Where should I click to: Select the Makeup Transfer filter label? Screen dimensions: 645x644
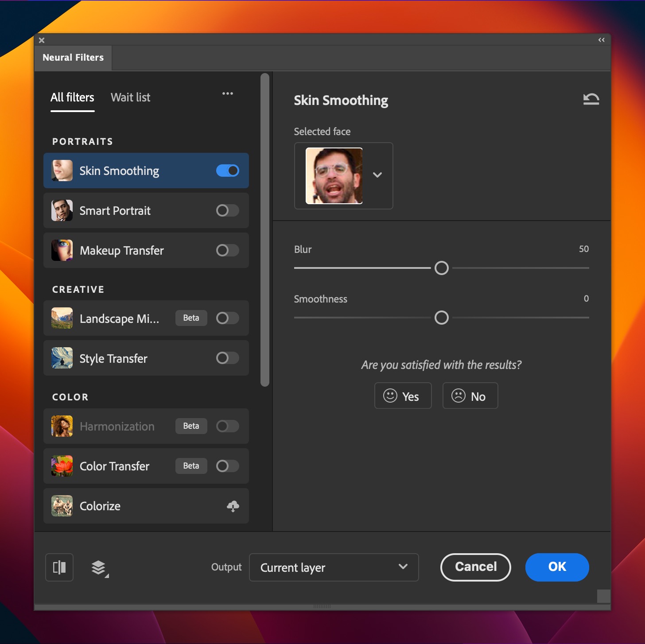pyautogui.click(x=122, y=251)
